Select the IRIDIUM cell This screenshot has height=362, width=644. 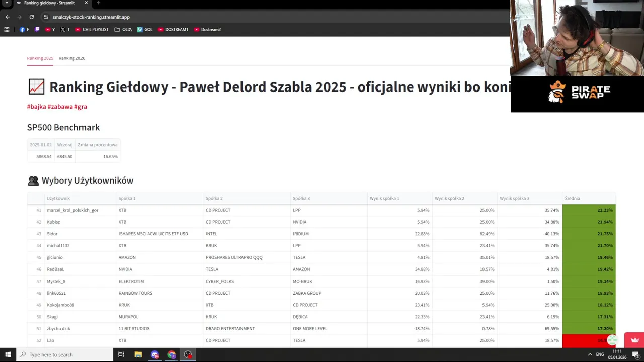point(329,234)
